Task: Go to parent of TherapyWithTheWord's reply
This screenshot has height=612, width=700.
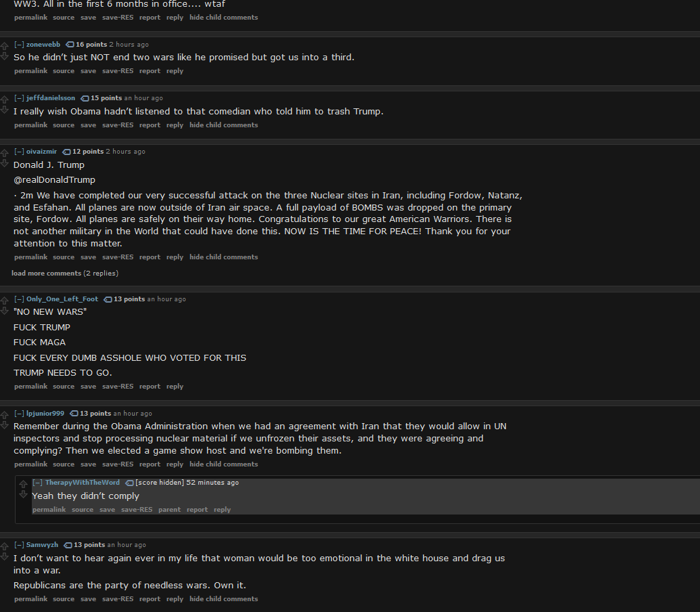Action: click(x=170, y=510)
